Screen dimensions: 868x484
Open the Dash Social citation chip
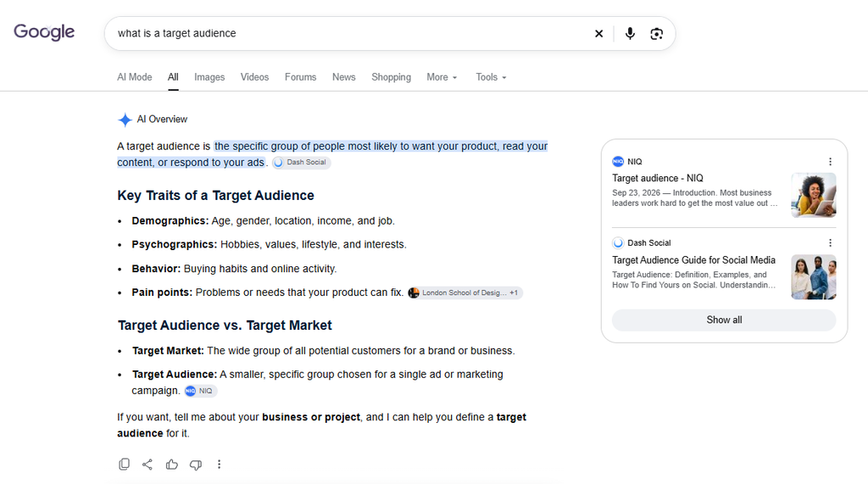[301, 162]
